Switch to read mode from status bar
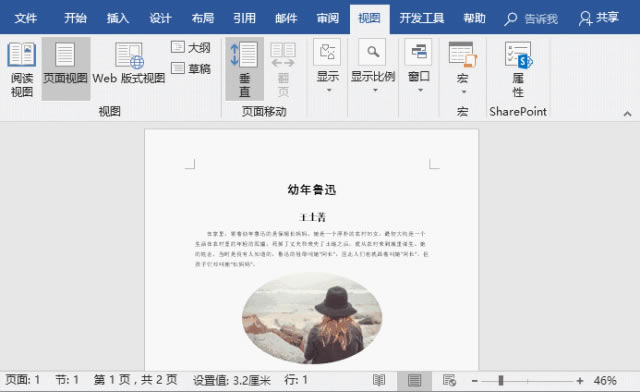 tap(379, 381)
